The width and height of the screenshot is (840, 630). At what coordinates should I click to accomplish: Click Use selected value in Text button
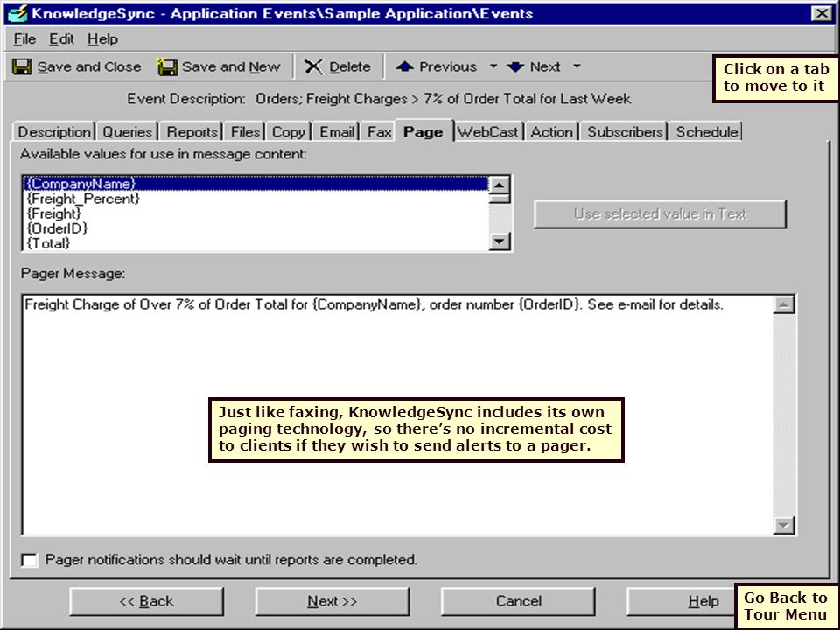point(660,214)
